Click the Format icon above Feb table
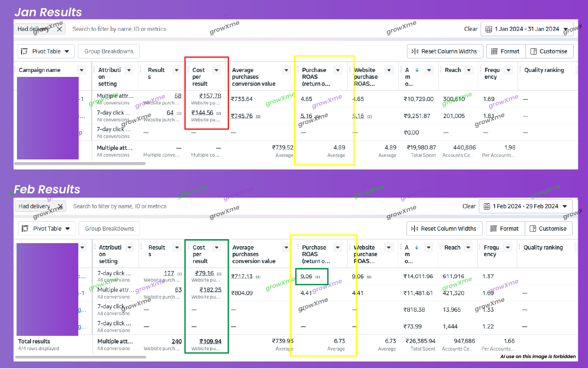The height and width of the screenshot is (369, 588). [494, 228]
